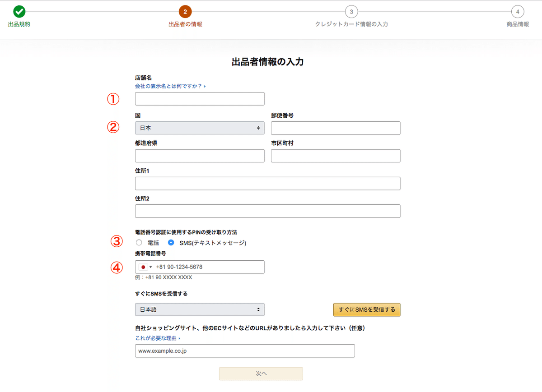The image size is (542, 392).
Task: Go to the 出品規約 step label
Action: 19,24
